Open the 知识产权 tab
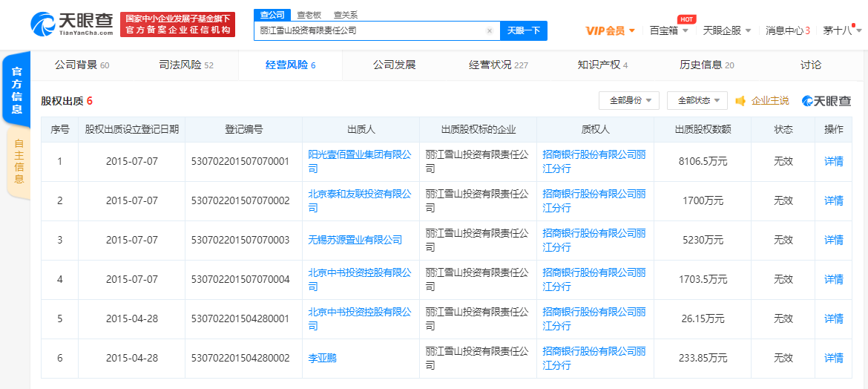This screenshot has width=868, height=389. 602,65
